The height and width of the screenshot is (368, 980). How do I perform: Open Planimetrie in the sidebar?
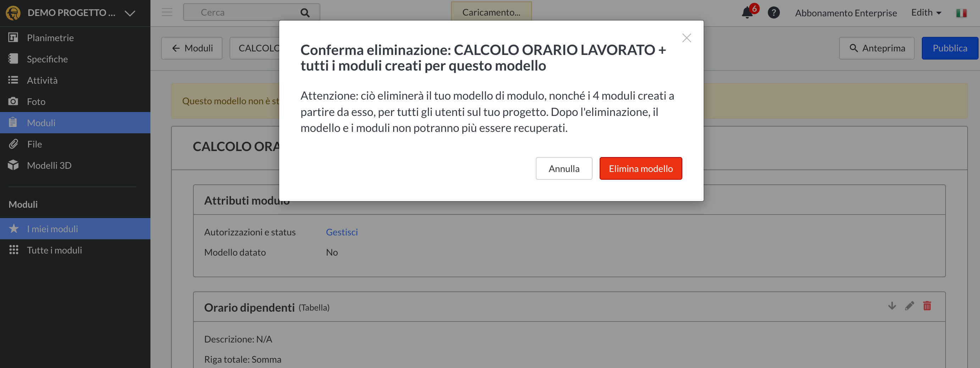(x=50, y=38)
